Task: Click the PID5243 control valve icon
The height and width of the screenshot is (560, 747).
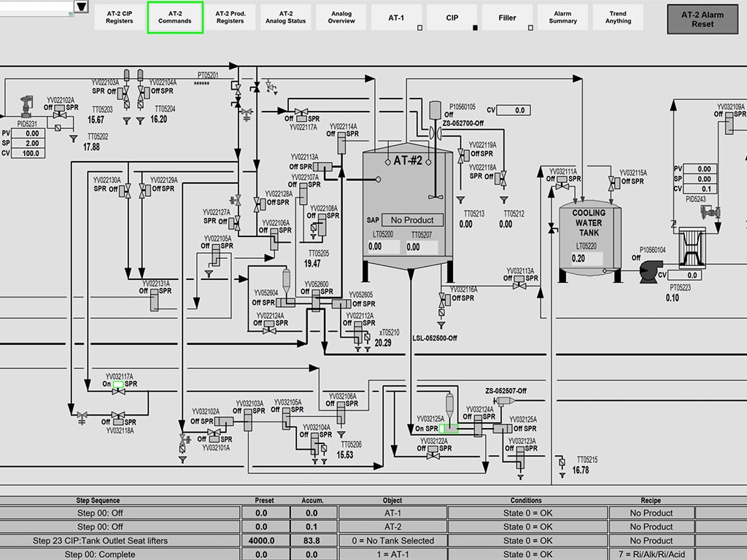Action: (x=711, y=212)
